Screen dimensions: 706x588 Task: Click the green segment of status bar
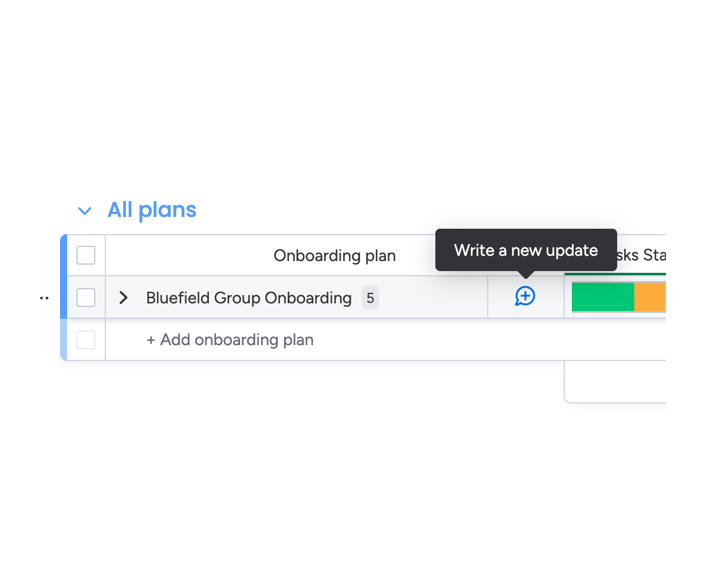tap(602, 297)
